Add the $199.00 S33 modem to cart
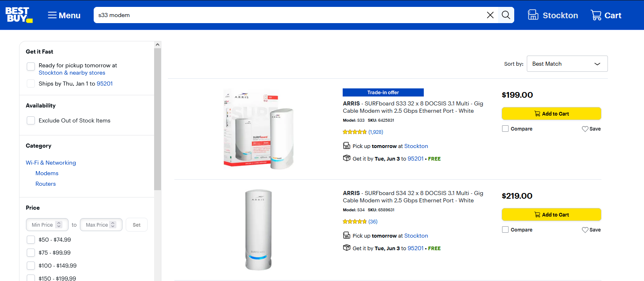Image resolution: width=644 pixels, height=281 pixels. [551, 114]
